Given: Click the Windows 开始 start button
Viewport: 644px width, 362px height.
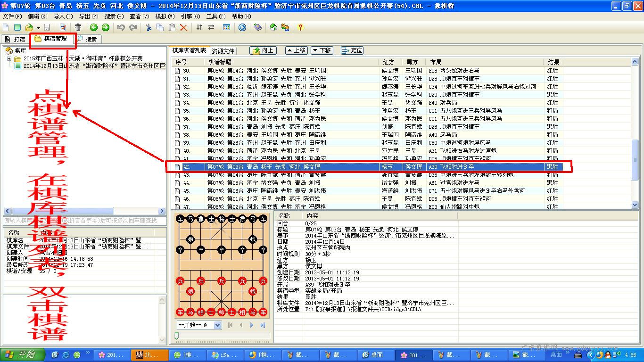Looking at the screenshot, I should tap(22, 355).
